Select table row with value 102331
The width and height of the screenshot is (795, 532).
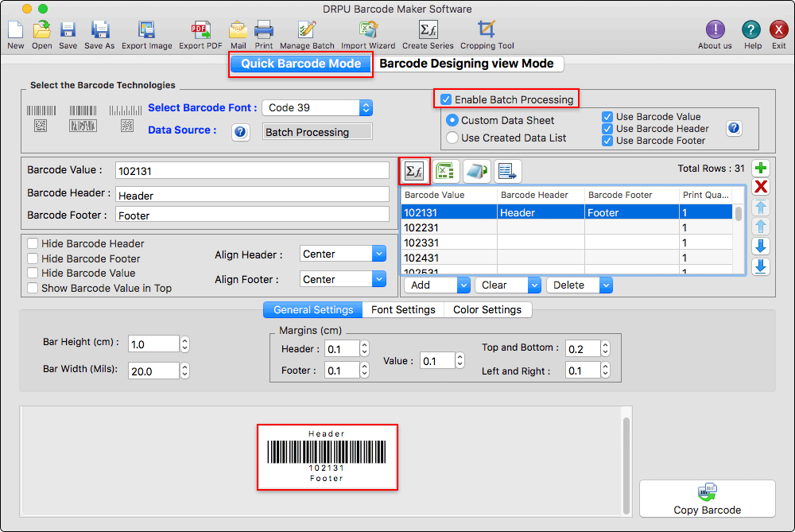(566, 243)
